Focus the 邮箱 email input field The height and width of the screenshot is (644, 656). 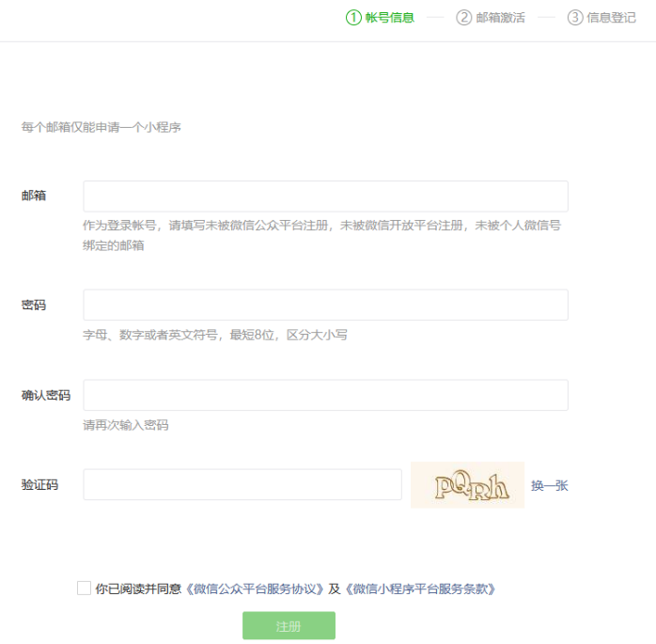(x=325, y=196)
